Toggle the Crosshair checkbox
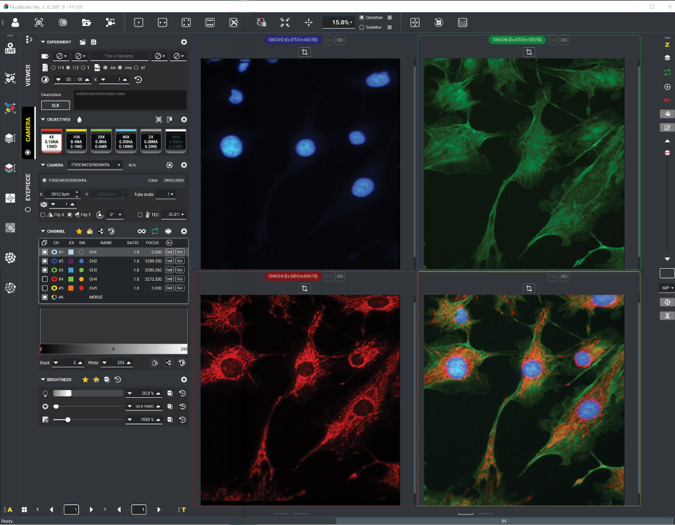This screenshot has height=525, width=675. tap(362, 17)
